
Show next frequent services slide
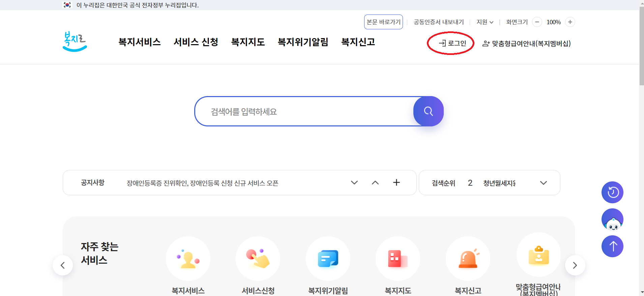pyautogui.click(x=575, y=265)
